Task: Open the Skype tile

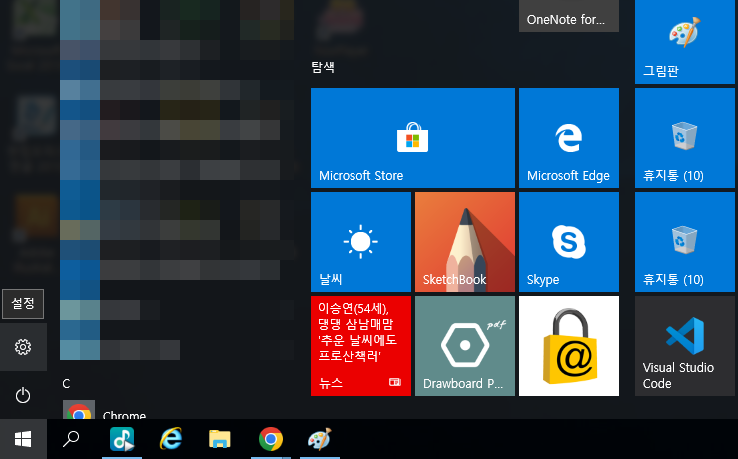Action: click(569, 242)
